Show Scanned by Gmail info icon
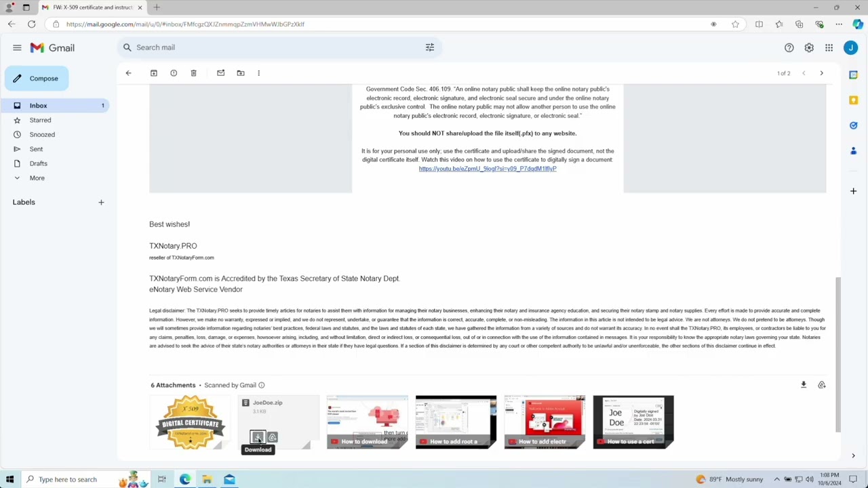Viewport: 868px width, 488px height. tap(261, 386)
